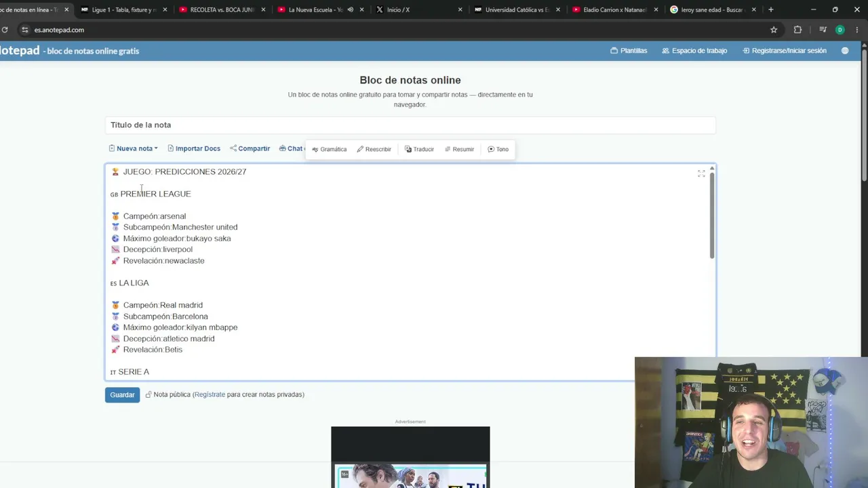Close the bloc de notas en línea tab
Viewport: 868px width, 488px height.
(66, 9)
